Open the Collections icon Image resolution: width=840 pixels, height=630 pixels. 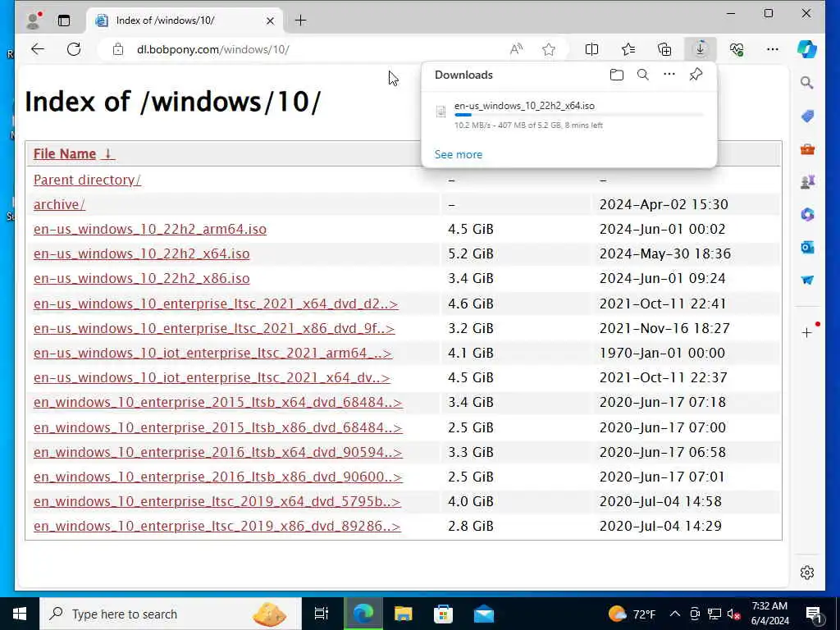(x=664, y=49)
